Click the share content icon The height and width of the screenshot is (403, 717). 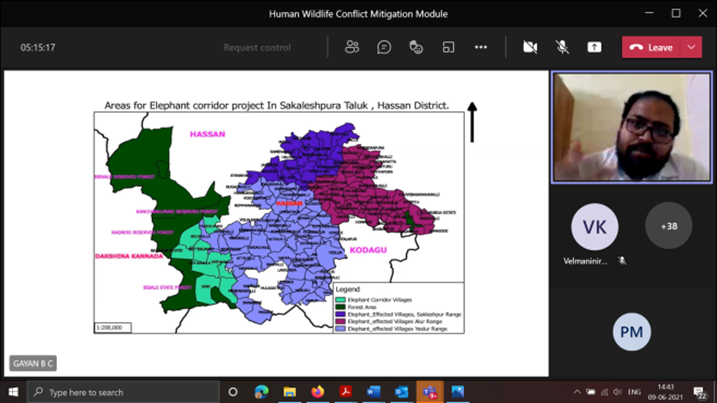tap(594, 47)
